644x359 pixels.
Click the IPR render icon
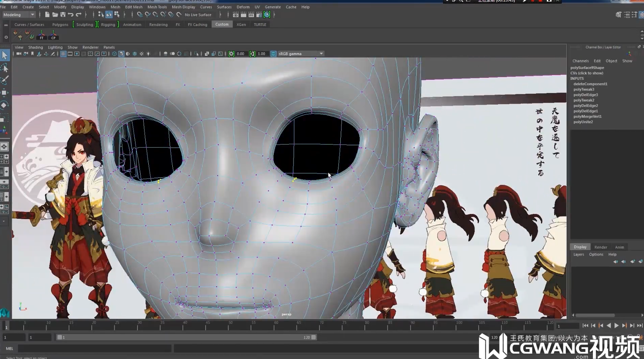click(x=251, y=15)
